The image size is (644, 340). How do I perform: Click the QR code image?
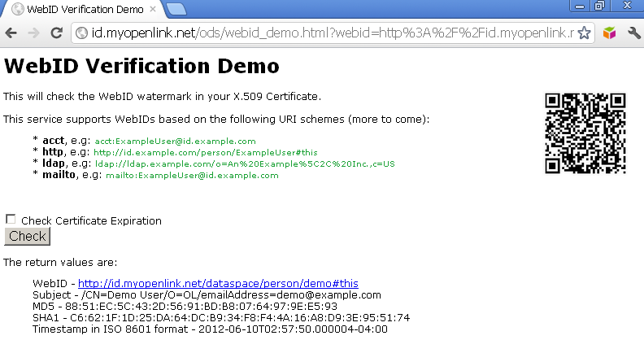pos(585,133)
